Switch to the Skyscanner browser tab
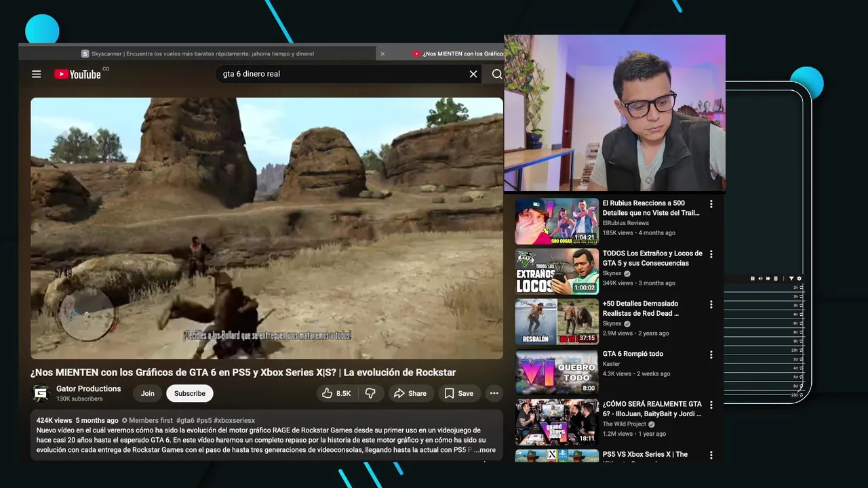 click(x=197, y=54)
